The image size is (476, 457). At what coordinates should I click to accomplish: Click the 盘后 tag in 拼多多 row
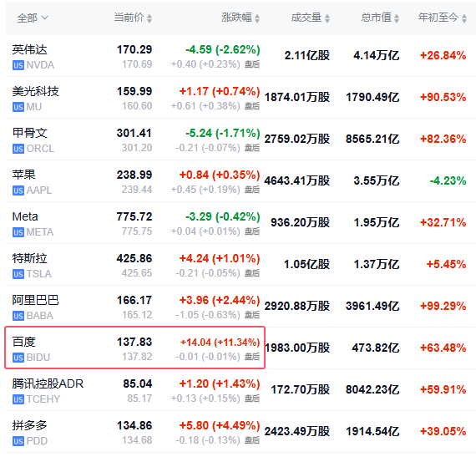252,440
